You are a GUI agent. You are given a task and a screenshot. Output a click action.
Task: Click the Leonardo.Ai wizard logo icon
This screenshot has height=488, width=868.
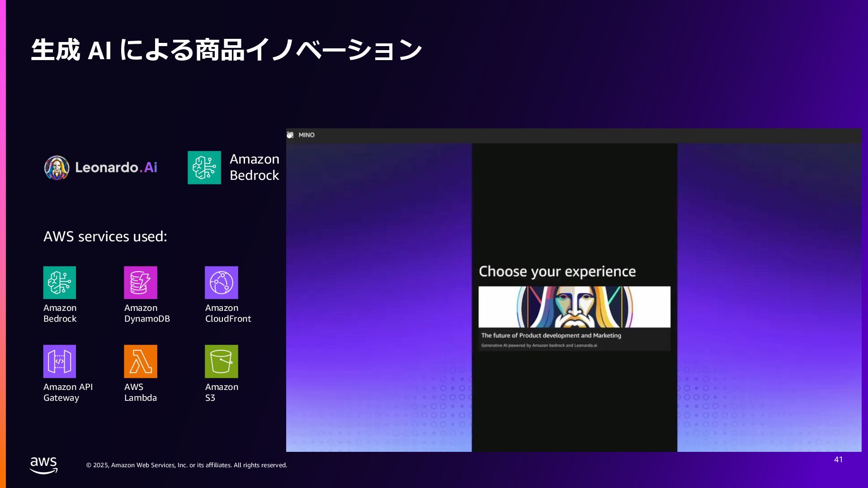(57, 168)
